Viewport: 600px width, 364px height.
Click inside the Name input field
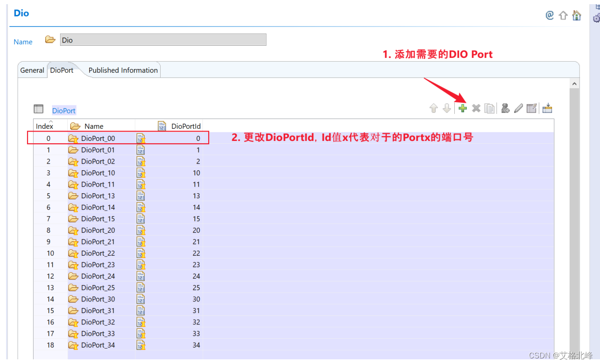click(x=163, y=40)
